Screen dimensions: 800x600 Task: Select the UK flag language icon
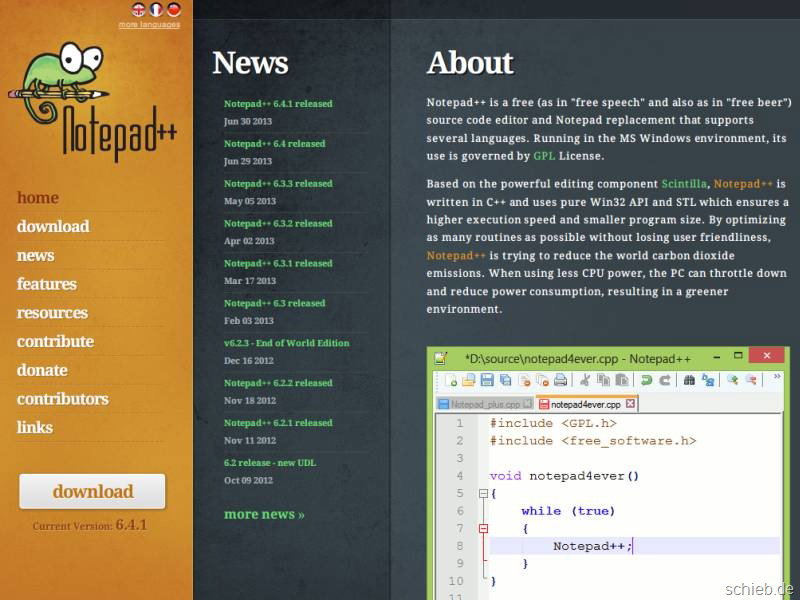pyautogui.click(x=139, y=9)
